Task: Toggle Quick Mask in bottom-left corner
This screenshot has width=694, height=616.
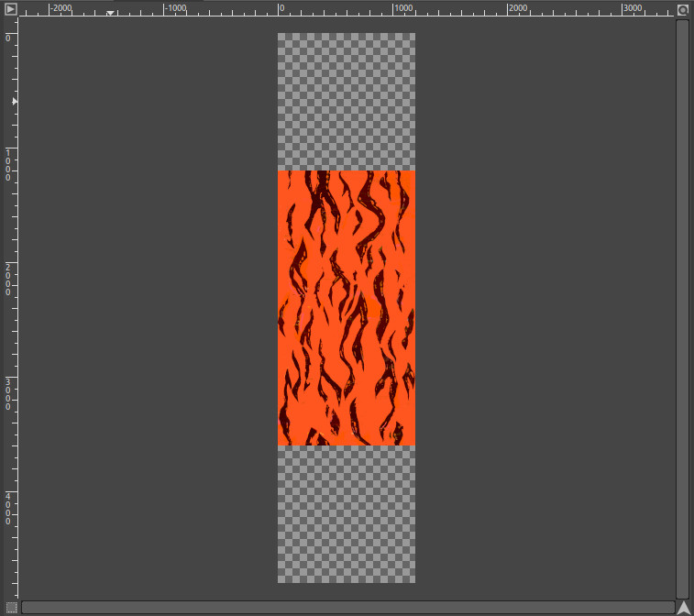Action: coord(11,607)
